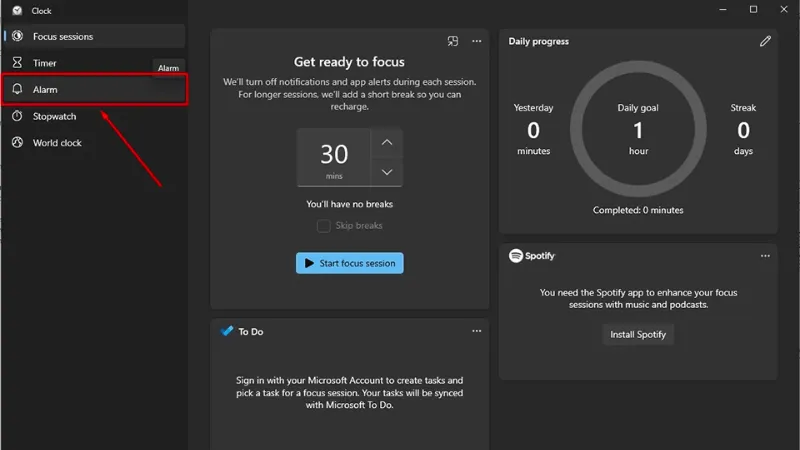Open the To Do panel more options
Viewport: 800px width, 450px height.
pos(477,331)
